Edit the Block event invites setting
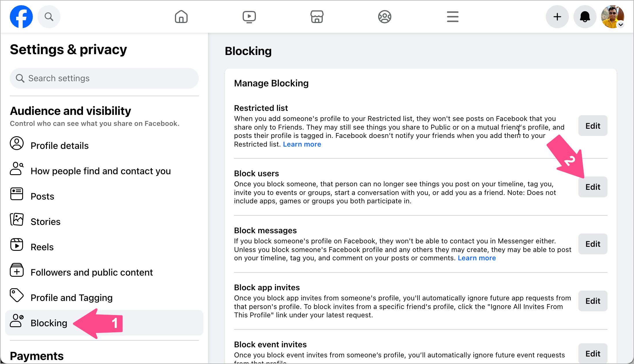This screenshot has height=364, width=634. 593,354
